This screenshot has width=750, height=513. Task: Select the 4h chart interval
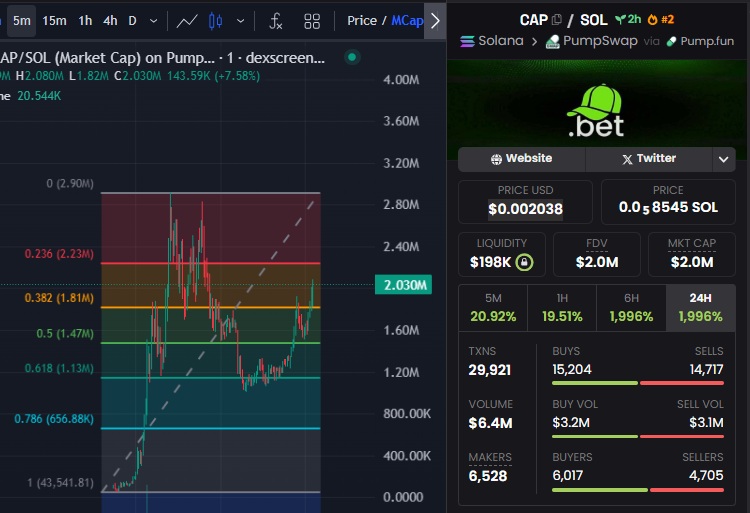[x=110, y=21]
